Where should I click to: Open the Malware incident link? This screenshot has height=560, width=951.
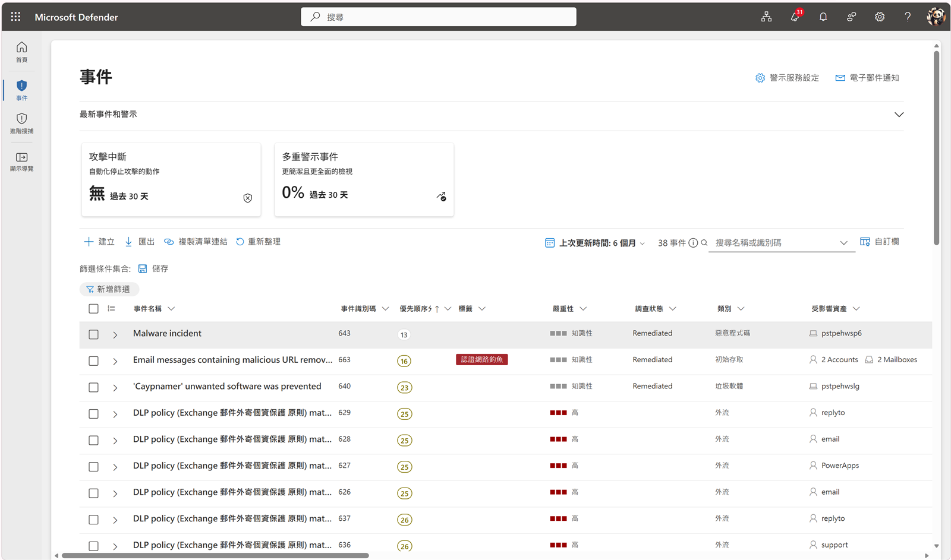(x=167, y=334)
